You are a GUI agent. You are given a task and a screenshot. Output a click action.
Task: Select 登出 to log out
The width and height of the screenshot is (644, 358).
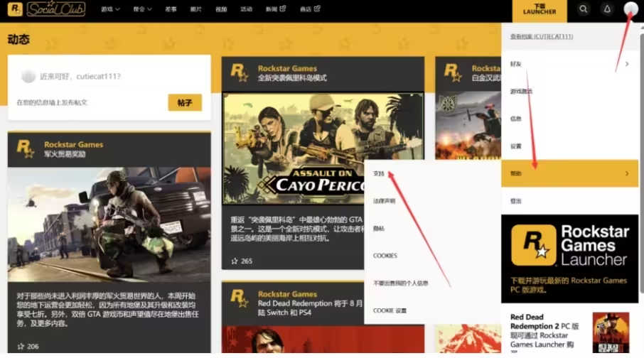(569, 201)
